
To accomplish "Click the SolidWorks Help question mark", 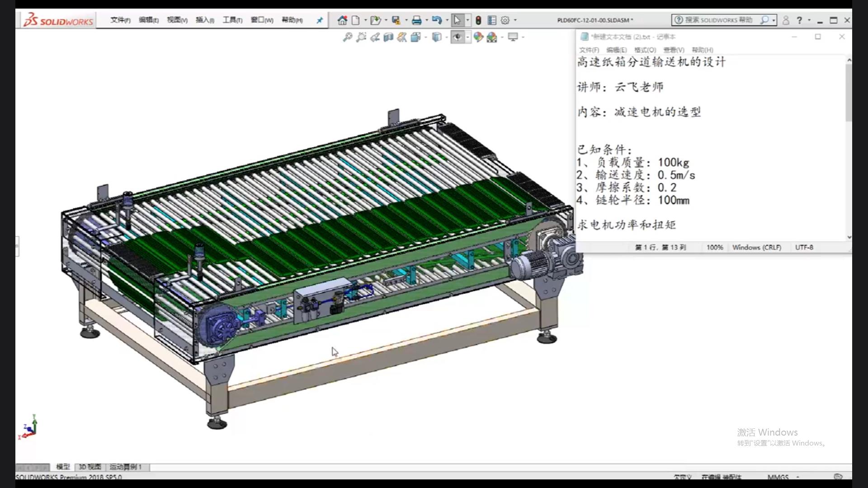I will 799,20.
